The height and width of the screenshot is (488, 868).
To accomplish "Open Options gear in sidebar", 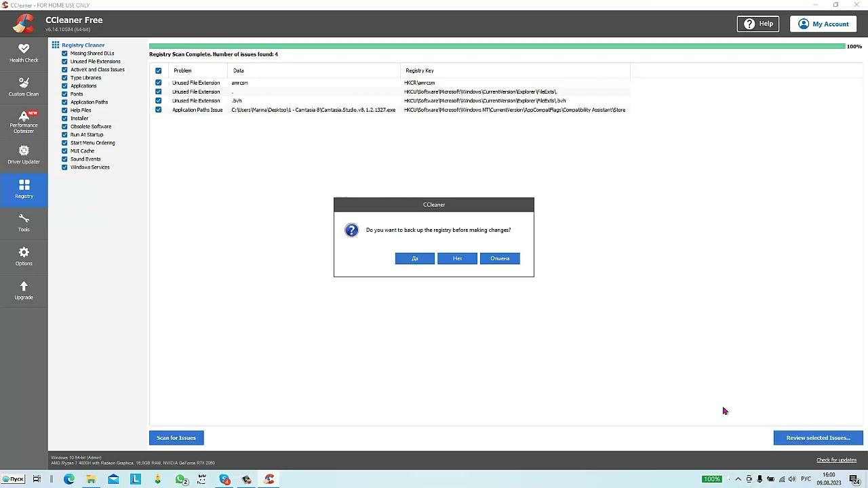I will [24, 256].
